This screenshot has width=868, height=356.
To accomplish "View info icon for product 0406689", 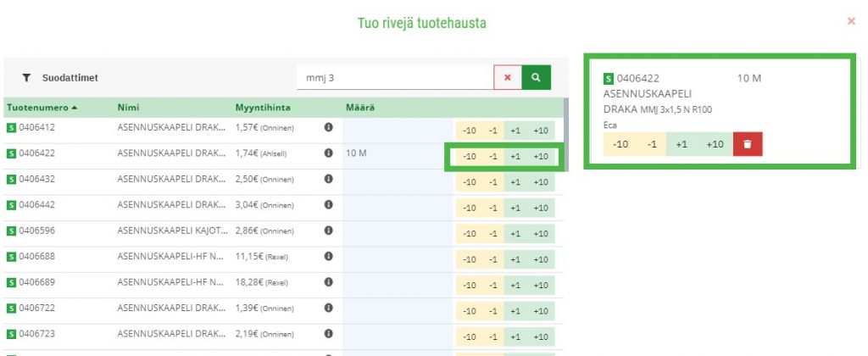I will [x=328, y=281].
